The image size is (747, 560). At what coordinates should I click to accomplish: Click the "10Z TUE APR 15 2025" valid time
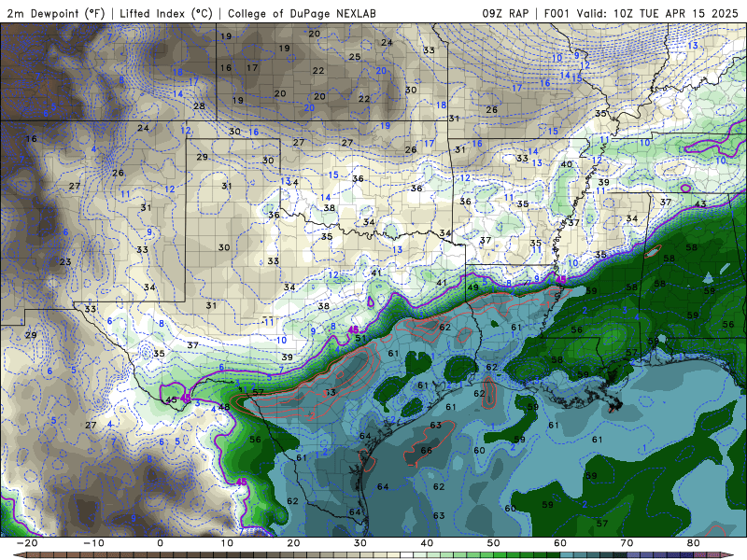coord(675,13)
